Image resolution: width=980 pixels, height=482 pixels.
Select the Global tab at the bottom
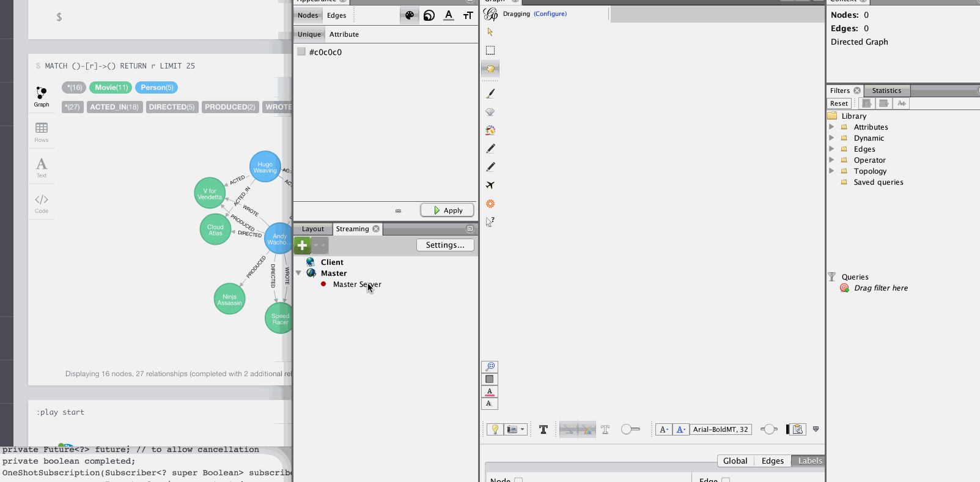coord(735,461)
